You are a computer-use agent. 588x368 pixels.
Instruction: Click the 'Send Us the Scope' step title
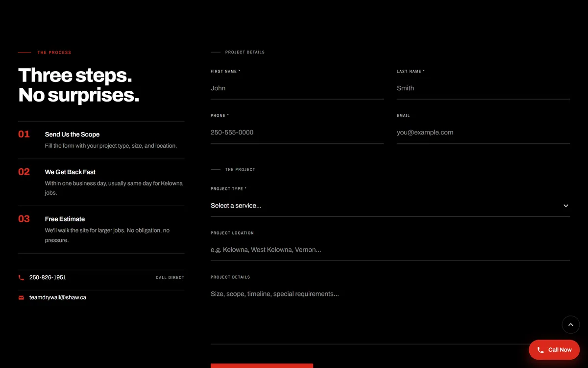coord(72,134)
